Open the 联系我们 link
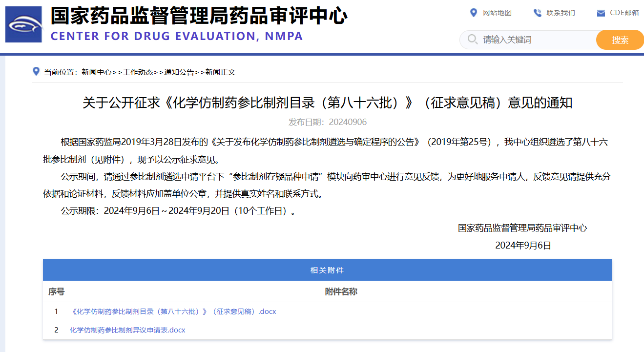 (x=561, y=13)
